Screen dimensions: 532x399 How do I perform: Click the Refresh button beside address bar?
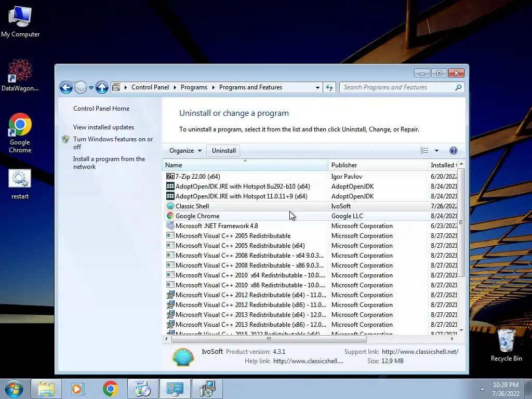click(329, 87)
